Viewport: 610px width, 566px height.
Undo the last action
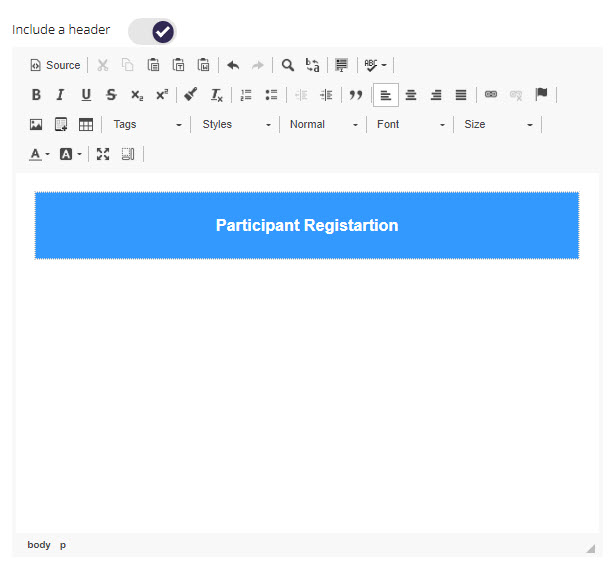click(x=233, y=65)
